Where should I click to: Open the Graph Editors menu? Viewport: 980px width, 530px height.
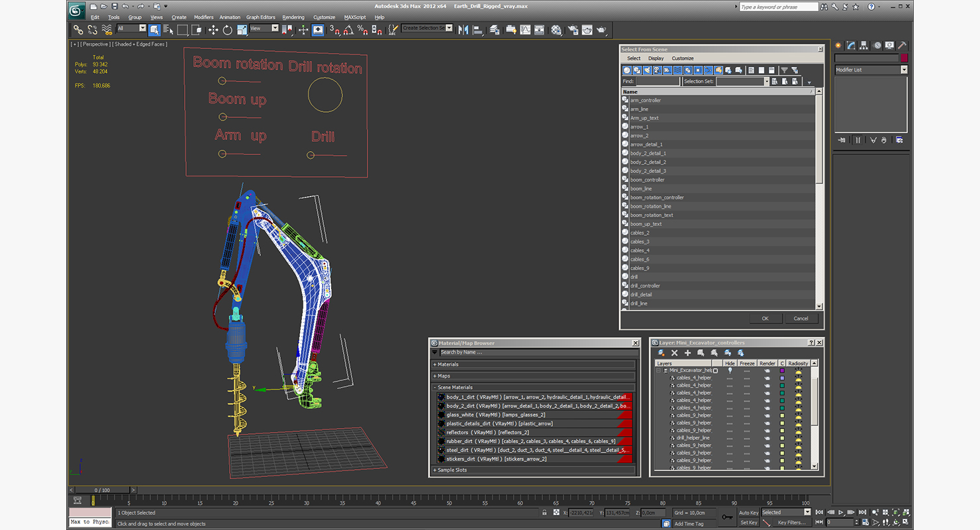[261, 17]
